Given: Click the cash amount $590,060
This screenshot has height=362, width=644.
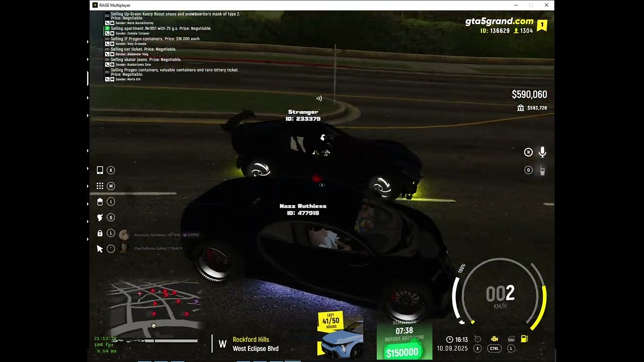Looking at the screenshot, I should pos(529,95).
